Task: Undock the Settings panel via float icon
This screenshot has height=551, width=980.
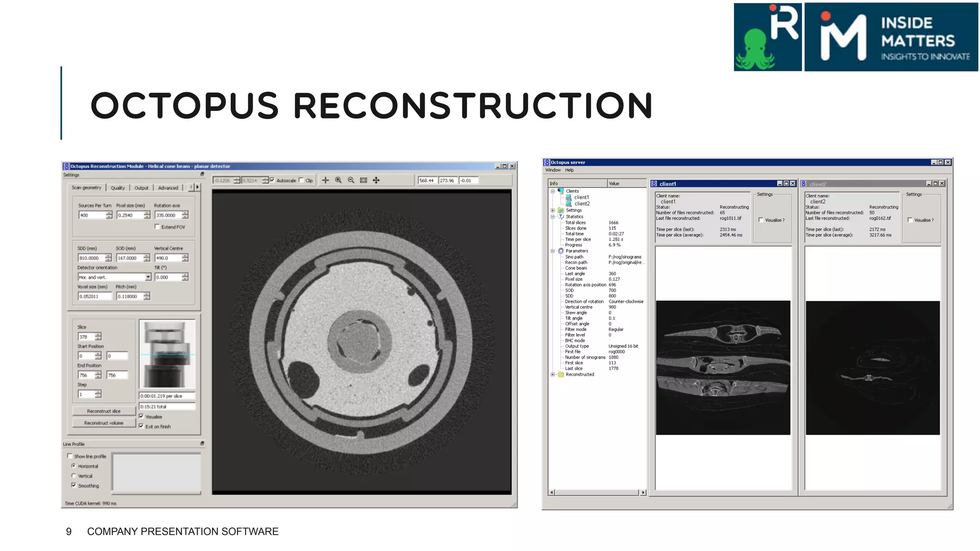Action: click(202, 174)
